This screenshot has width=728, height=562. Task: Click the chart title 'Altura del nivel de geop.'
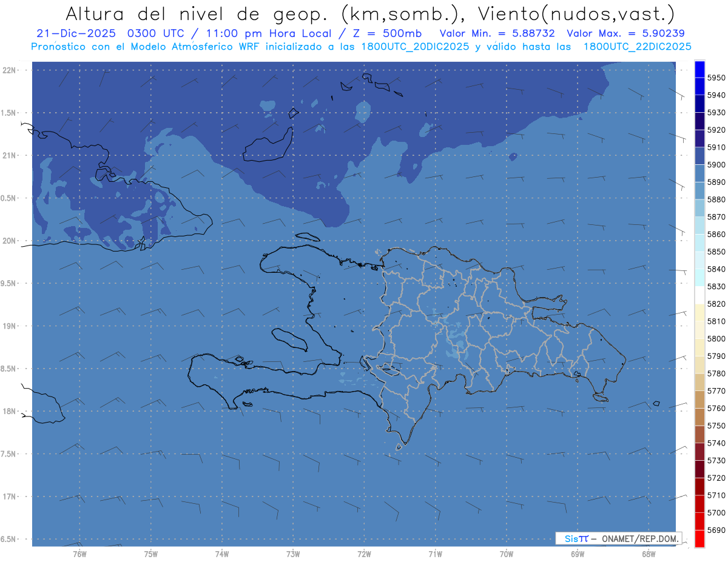197,13
